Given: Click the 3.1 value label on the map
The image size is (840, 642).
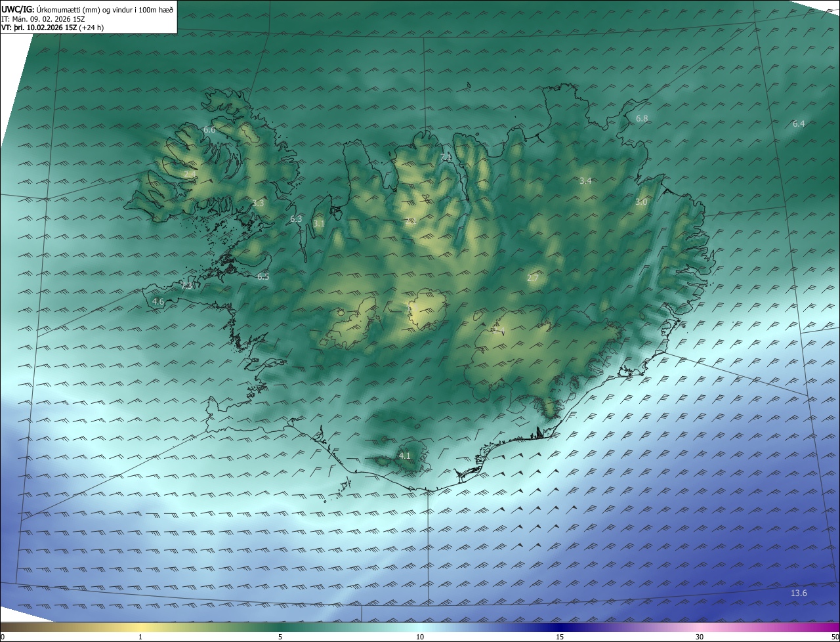Looking at the screenshot, I should point(319,224).
